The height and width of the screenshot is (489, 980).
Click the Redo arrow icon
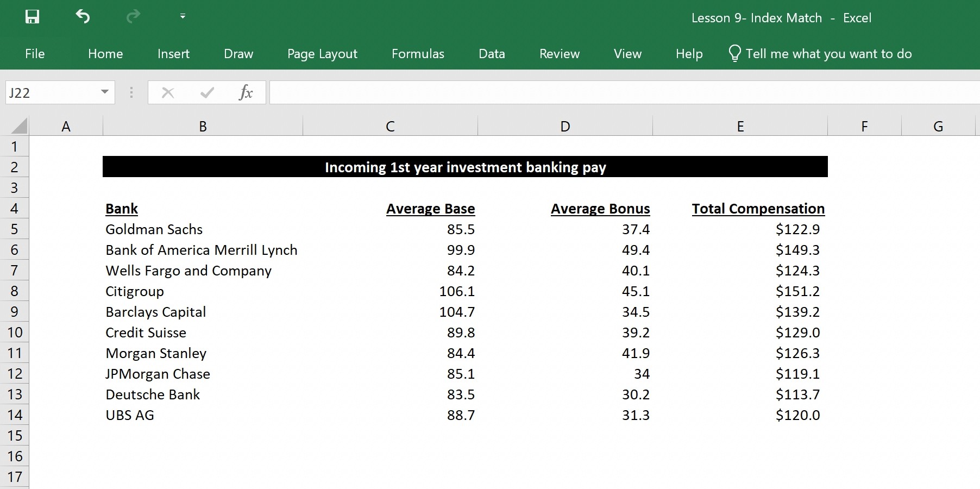coord(133,17)
